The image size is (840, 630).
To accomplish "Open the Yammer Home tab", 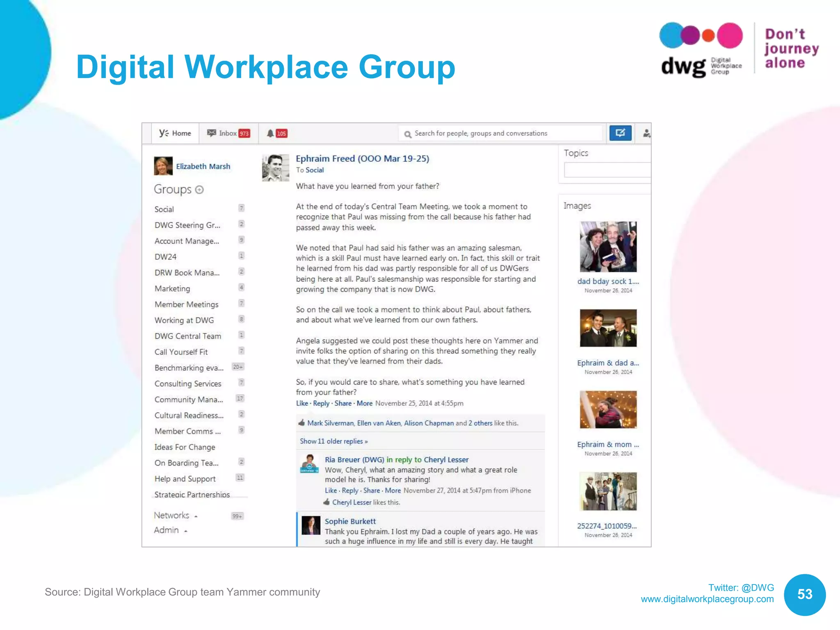I will coord(175,133).
